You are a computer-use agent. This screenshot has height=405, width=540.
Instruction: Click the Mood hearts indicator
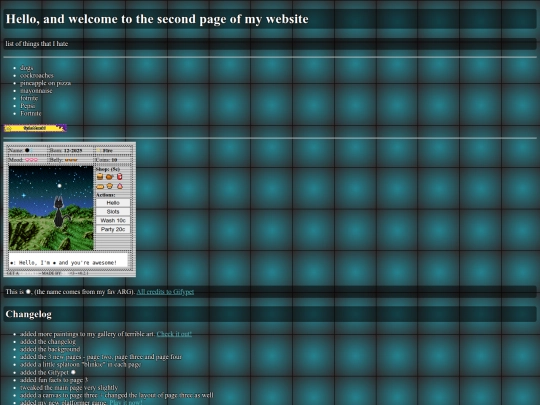(x=23, y=160)
